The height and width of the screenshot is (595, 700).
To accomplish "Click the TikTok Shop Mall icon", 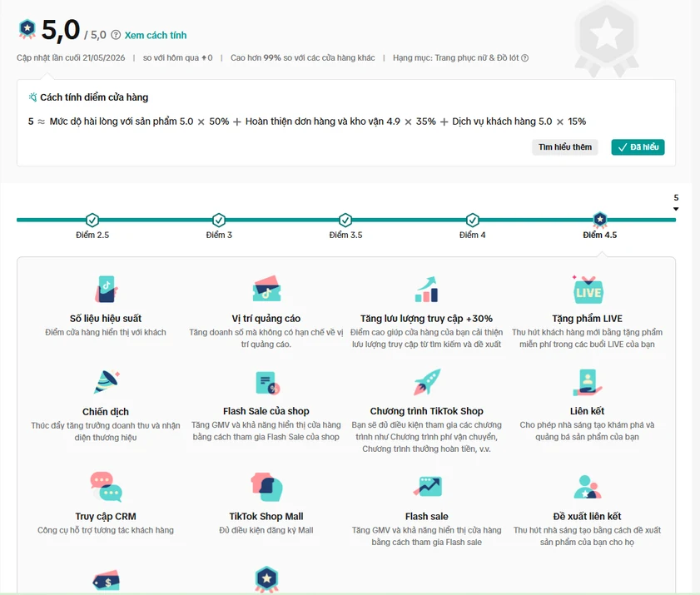I will tap(266, 487).
